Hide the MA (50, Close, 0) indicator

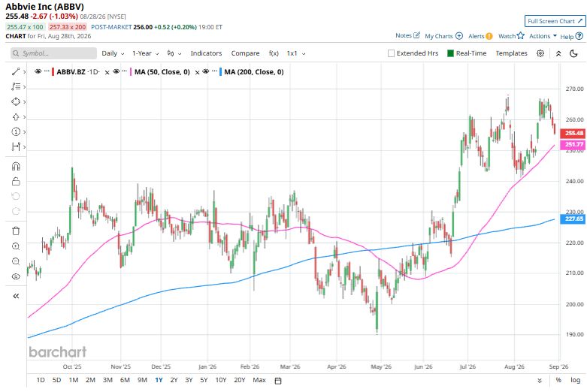coord(116,71)
